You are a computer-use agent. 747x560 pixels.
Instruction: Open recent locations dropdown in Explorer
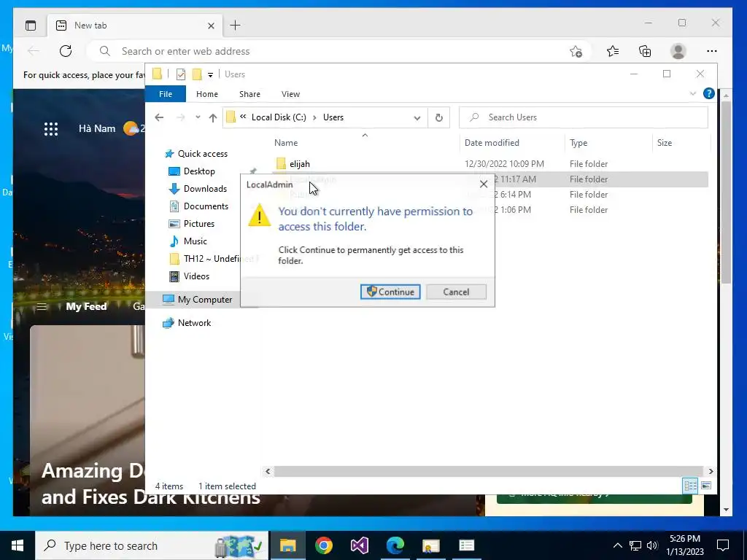click(x=198, y=117)
